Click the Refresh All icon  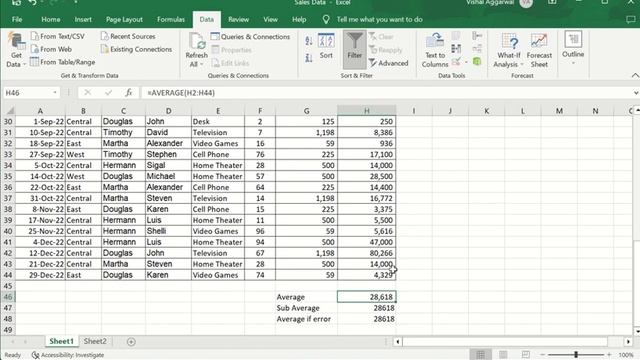tap(196, 41)
